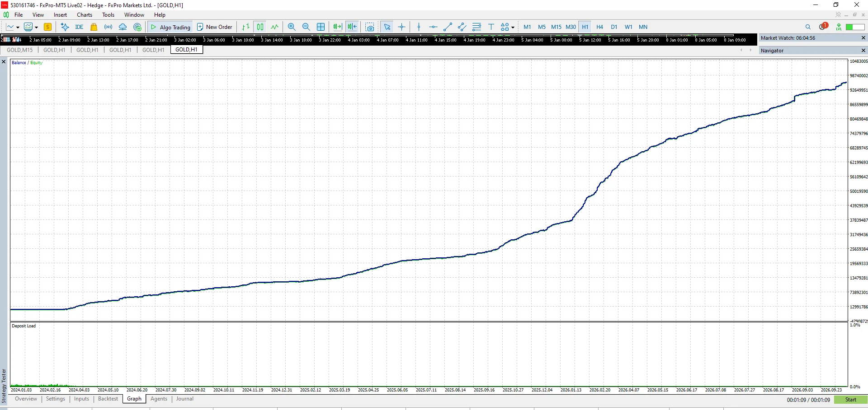Viewport: 868px width, 410px height.
Task: Select the D1 timeframe
Action: [x=614, y=27]
